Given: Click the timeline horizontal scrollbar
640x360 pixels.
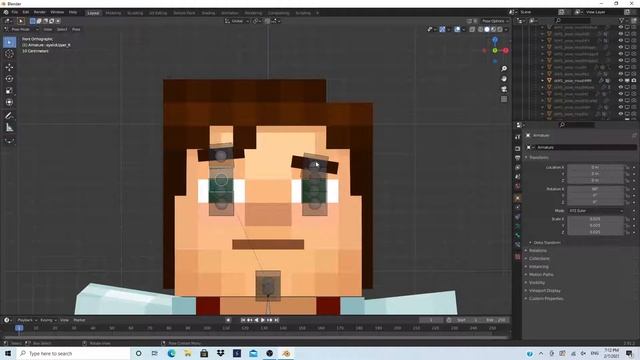Looking at the screenshot, I should (x=255, y=337).
